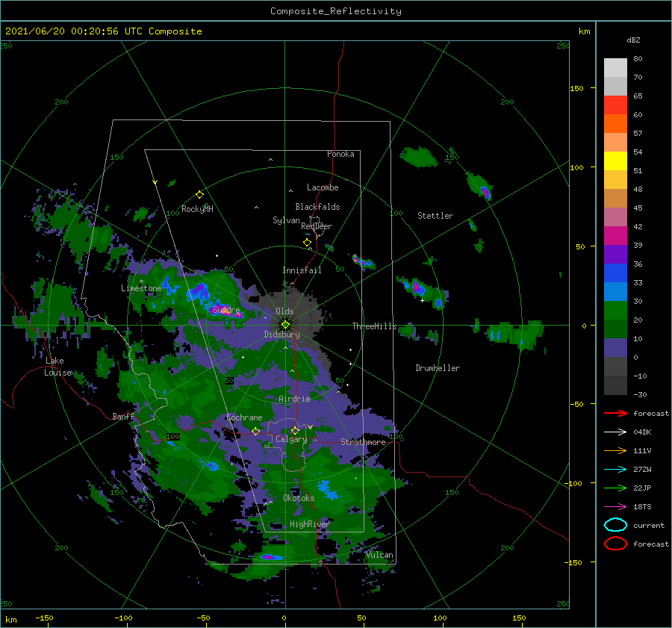Screen dimensions: 672x628
Task: Click the green 22JP arrow icon
Action: pos(615,488)
